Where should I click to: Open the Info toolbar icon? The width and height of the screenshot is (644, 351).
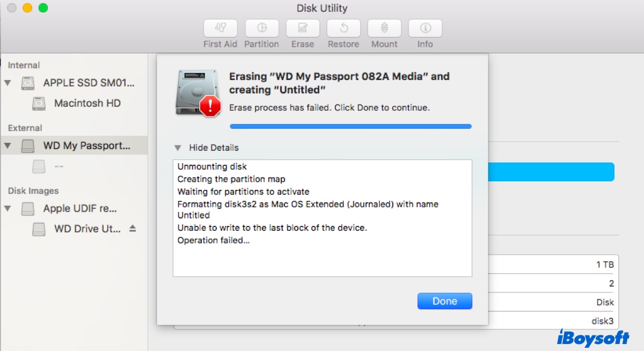pyautogui.click(x=425, y=28)
